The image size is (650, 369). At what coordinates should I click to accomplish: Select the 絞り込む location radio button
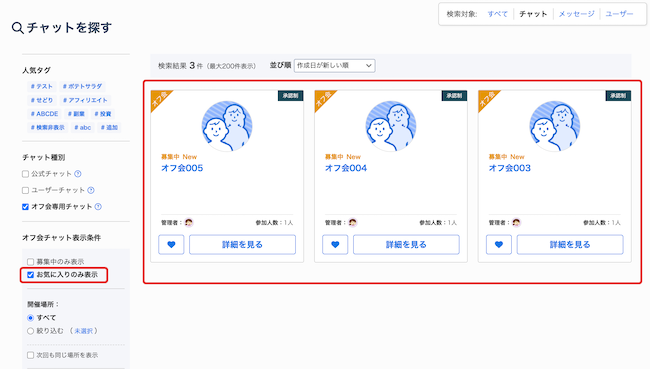30,331
